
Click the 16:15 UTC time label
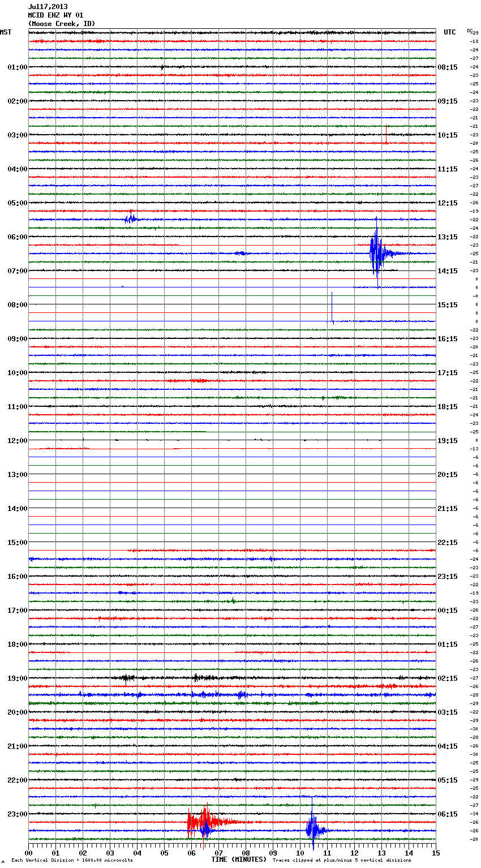[448, 339]
